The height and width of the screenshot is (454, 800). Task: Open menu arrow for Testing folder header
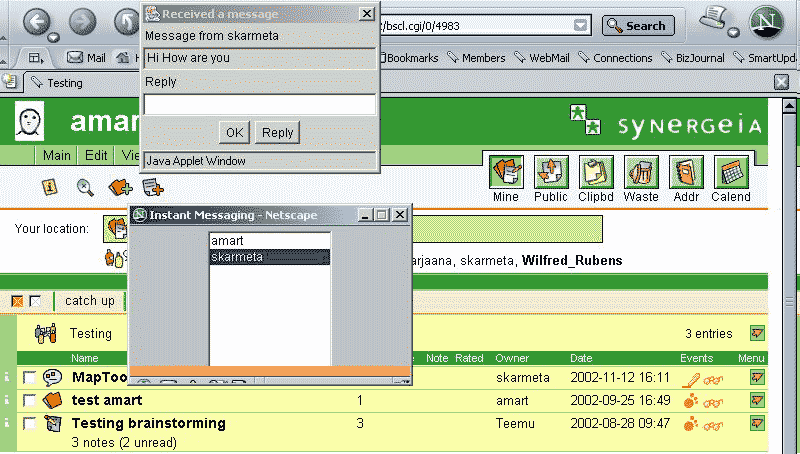pyautogui.click(x=757, y=334)
